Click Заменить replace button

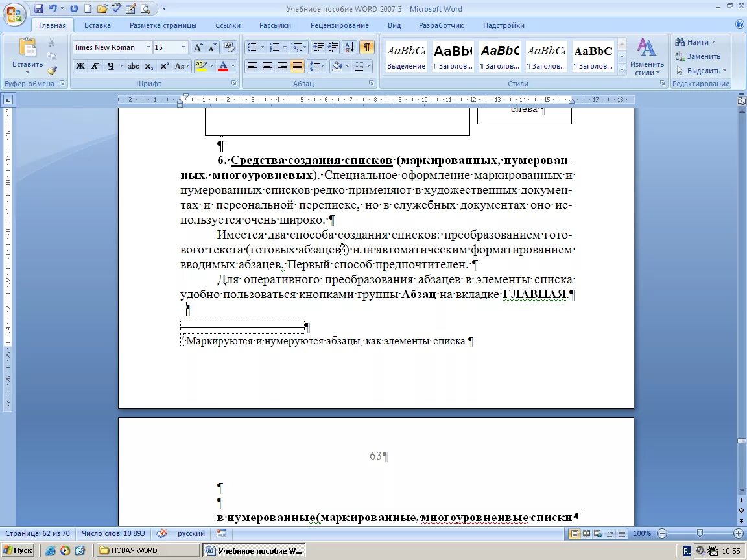click(698, 56)
